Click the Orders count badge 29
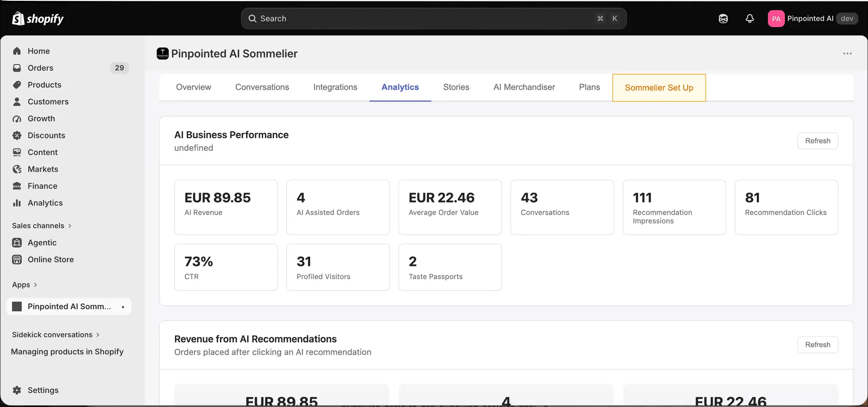Viewport: 868px width, 407px height. coord(120,68)
